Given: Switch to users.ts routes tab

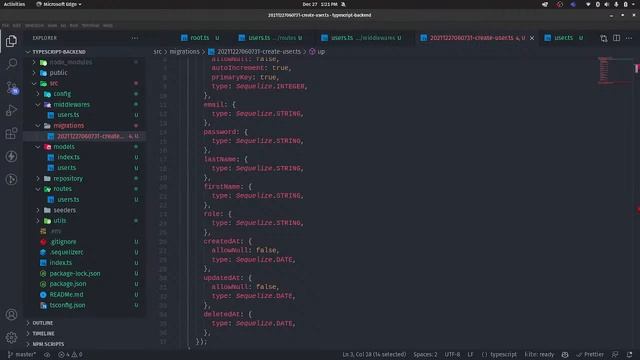Looking at the screenshot, I should coord(270,38).
